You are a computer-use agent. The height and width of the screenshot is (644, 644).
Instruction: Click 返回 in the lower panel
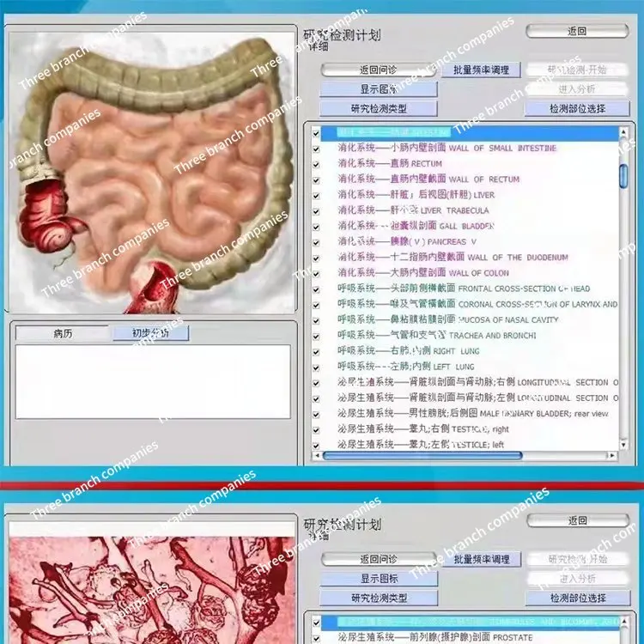point(578,521)
